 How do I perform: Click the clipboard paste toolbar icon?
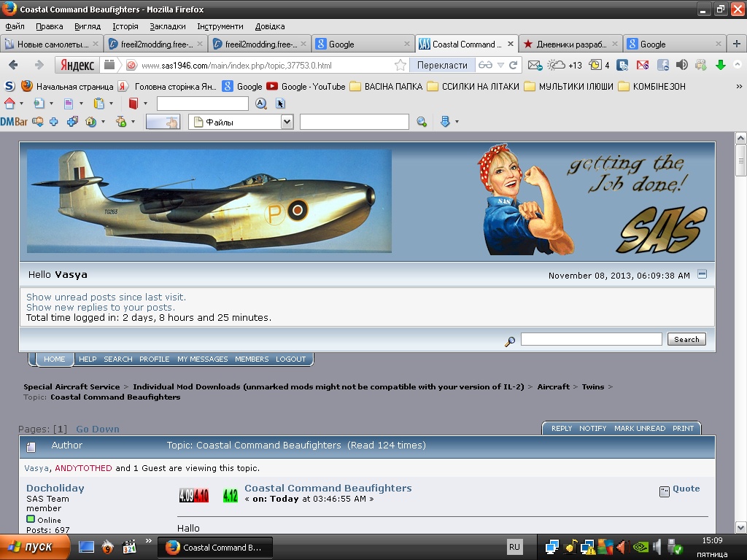(99, 104)
